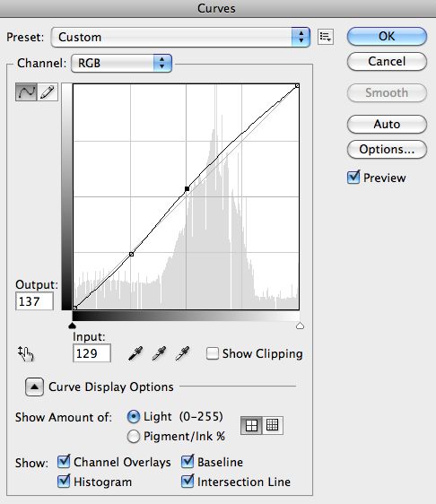436x504 pixels.
Task: Pick the black point eyedropper
Action: coord(135,353)
